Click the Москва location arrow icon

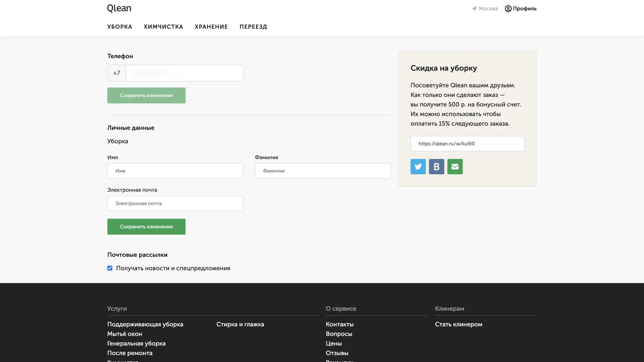[474, 9]
